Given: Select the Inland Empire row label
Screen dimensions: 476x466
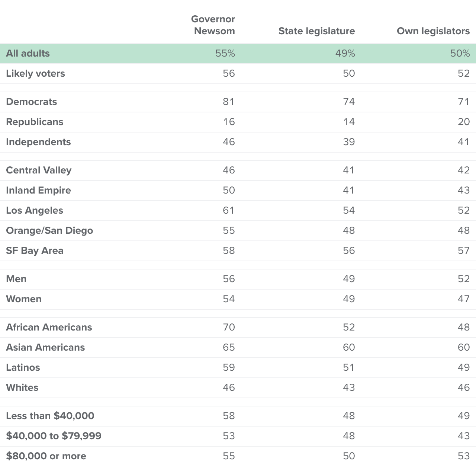Looking at the screenshot, I should pos(38,190).
